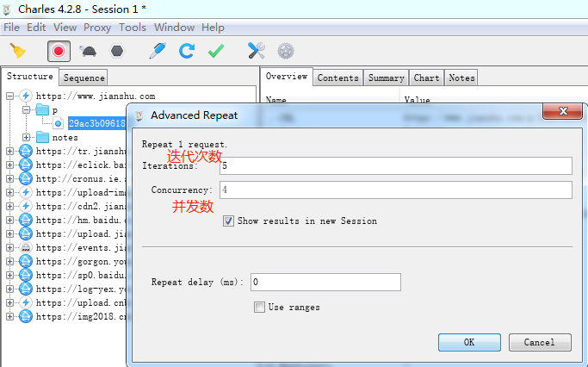This screenshot has width=588, height=367.
Task: Click the blue Repeat arrow icon
Action: click(x=186, y=51)
